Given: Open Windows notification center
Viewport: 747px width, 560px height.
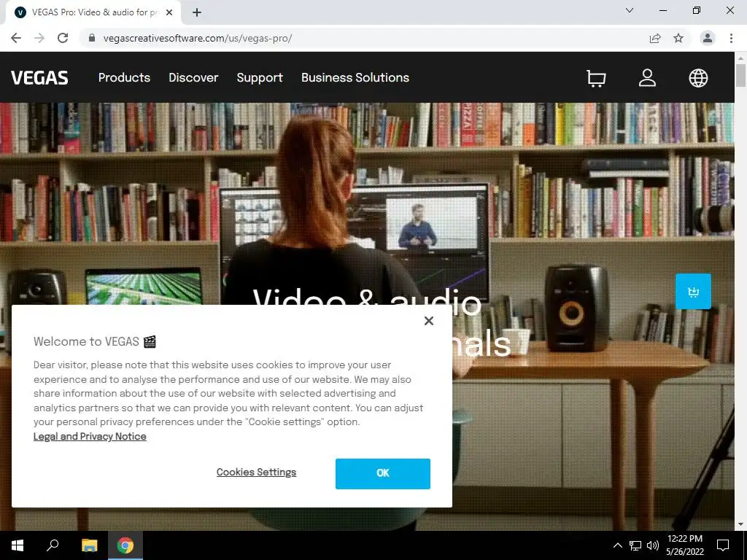Looking at the screenshot, I should 723,545.
